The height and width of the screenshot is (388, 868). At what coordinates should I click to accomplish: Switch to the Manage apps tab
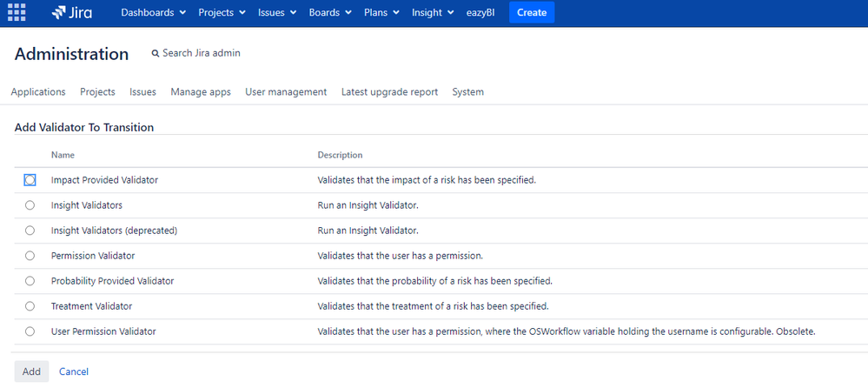[x=201, y=92]
